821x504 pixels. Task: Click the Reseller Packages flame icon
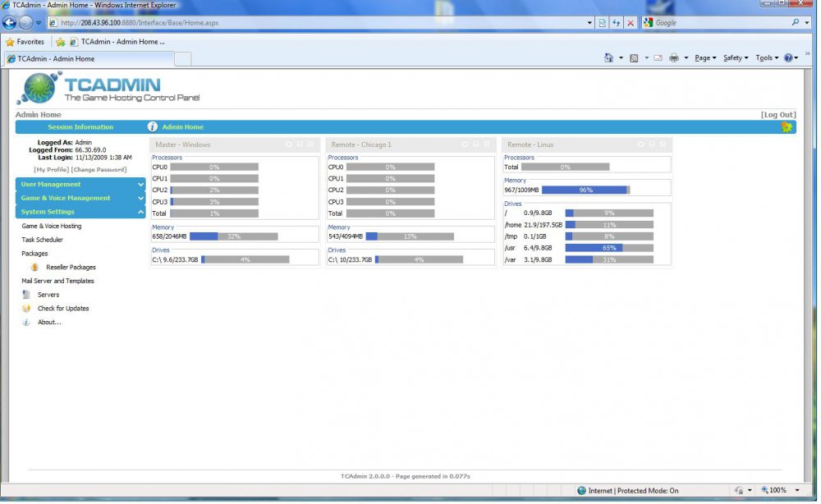pyautogui.click(x=34, y=267)
